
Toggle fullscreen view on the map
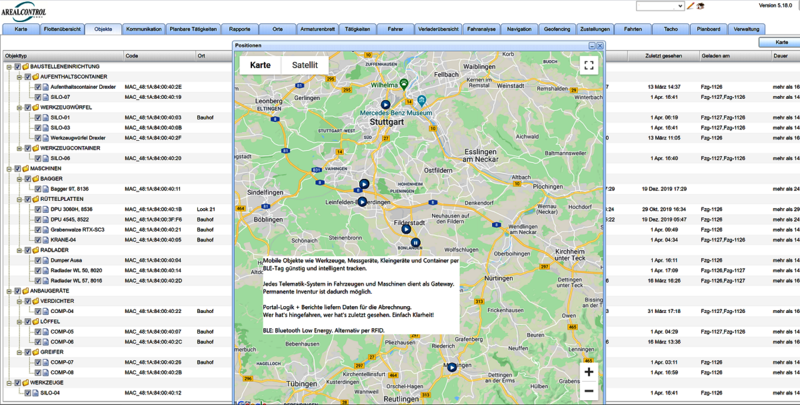click(x=589, y=65)
